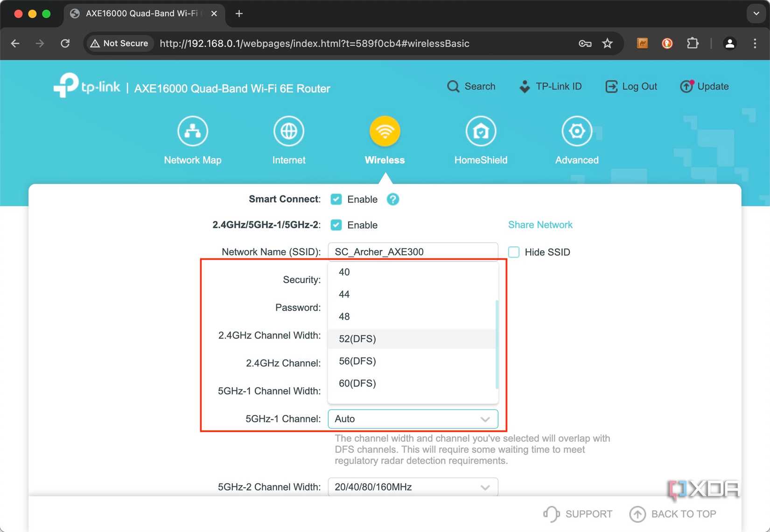Click the Share Network link
The height and width of the screenshot is (532, 770).
click(540, 225)
